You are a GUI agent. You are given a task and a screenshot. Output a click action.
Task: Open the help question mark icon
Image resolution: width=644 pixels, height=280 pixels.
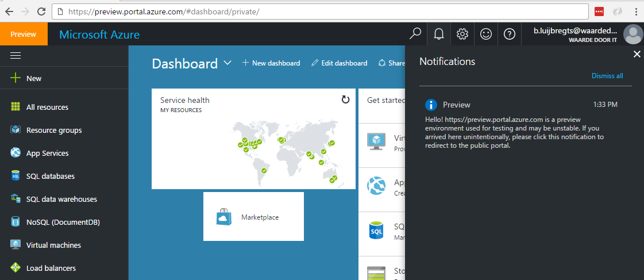tap(510, 34)
